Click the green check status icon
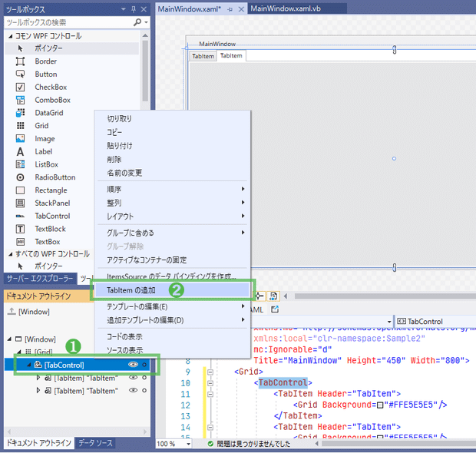 210,444
